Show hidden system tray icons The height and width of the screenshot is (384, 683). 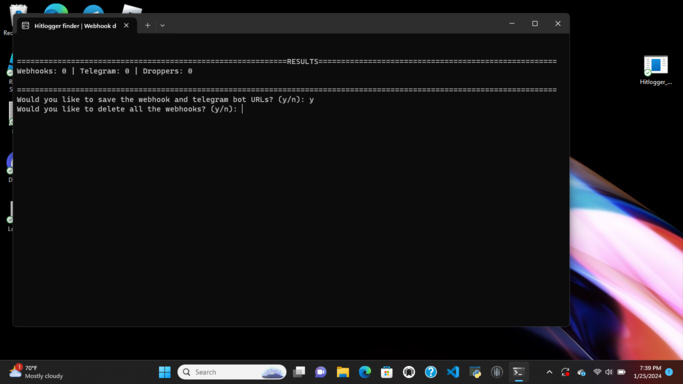549,372
